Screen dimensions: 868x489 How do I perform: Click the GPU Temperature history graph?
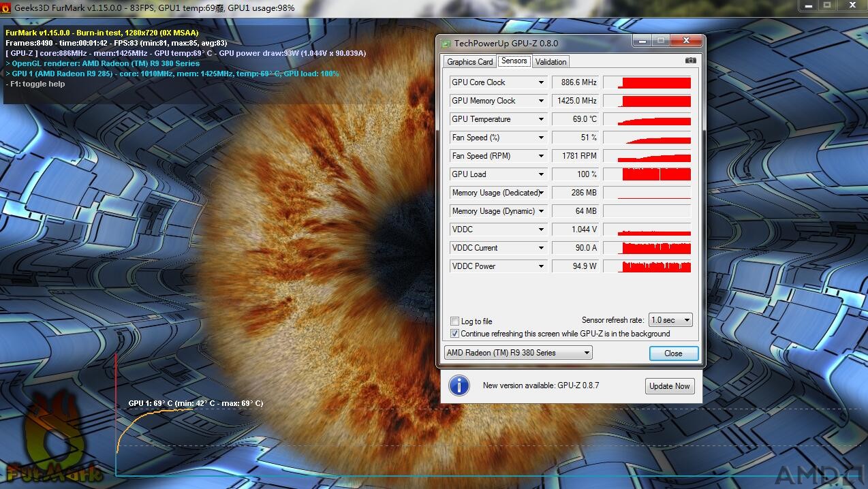(x=647, y=119)
